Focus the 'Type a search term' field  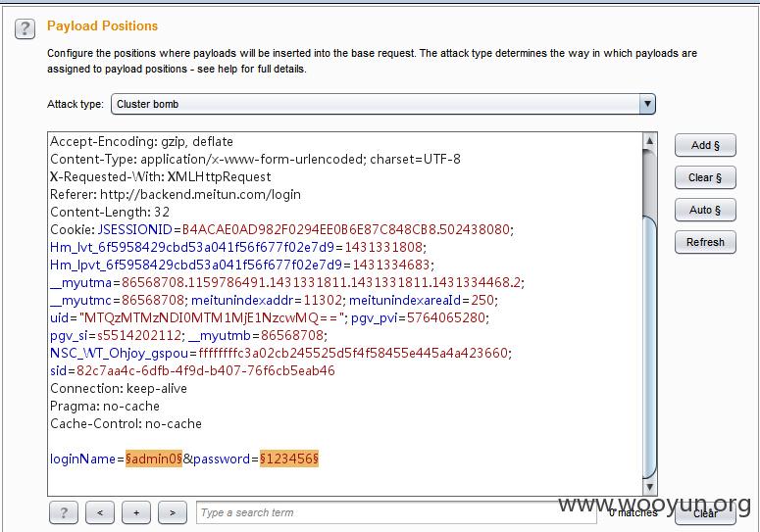[x=396, y=512]
